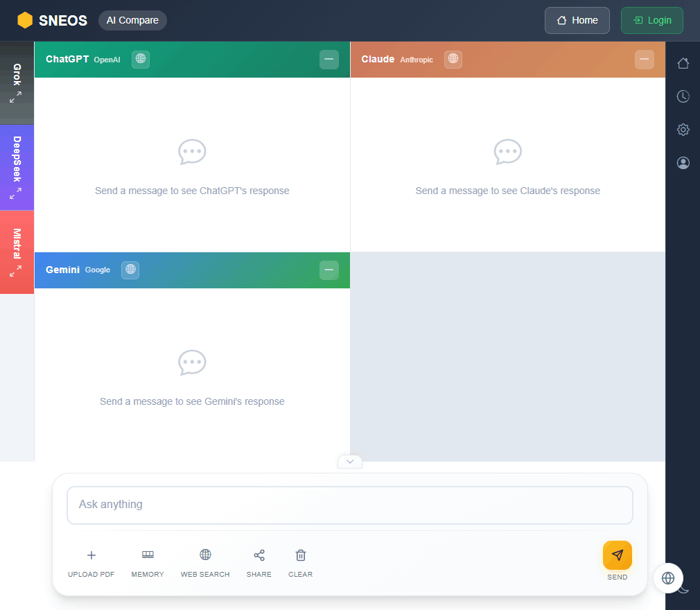Expand the DeepSeek side tab

point(17,167)
